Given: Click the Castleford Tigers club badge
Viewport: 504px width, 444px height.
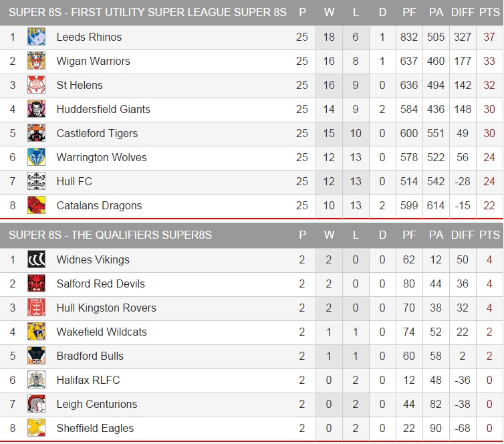Looking at the screenshot, I should pos(36,133).
